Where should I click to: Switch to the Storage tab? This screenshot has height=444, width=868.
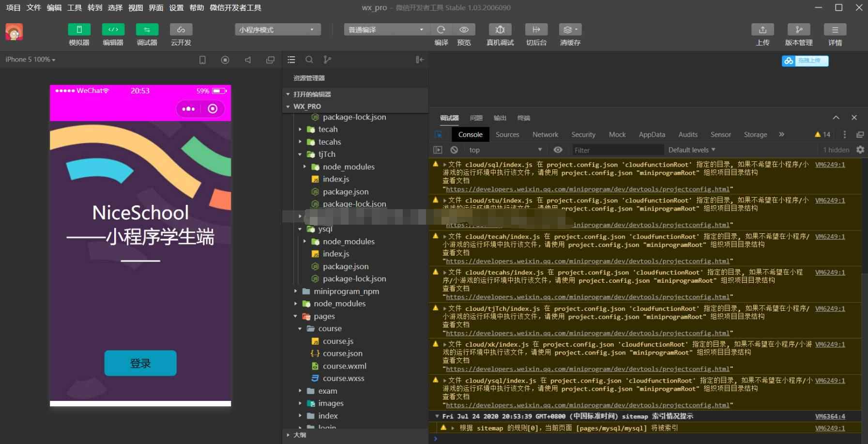755,135
